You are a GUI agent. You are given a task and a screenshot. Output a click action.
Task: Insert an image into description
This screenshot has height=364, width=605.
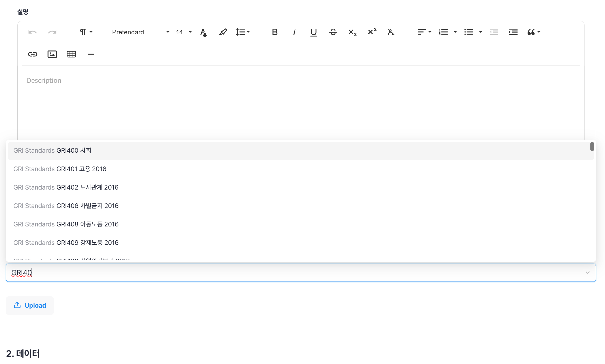52,54
